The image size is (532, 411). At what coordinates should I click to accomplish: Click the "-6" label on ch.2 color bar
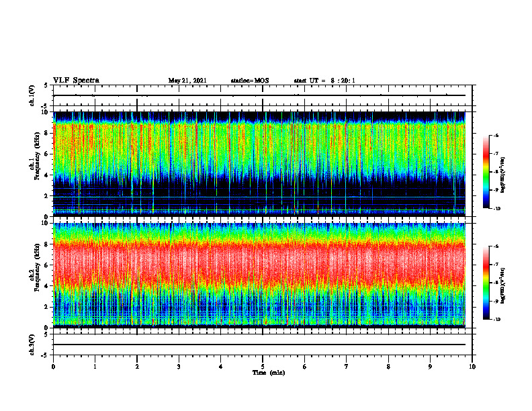coord(496,246)
